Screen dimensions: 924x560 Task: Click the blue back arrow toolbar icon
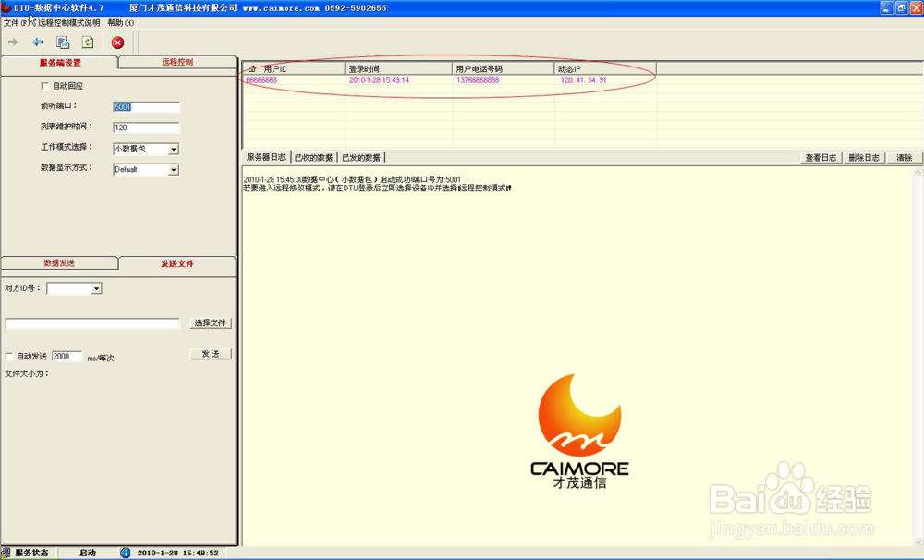38,42
